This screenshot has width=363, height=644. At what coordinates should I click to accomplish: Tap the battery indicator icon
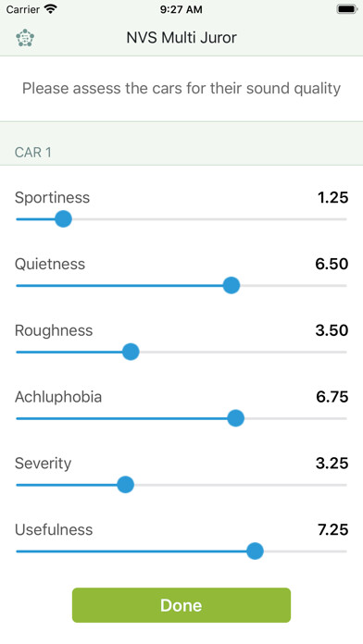pos(347,9)
